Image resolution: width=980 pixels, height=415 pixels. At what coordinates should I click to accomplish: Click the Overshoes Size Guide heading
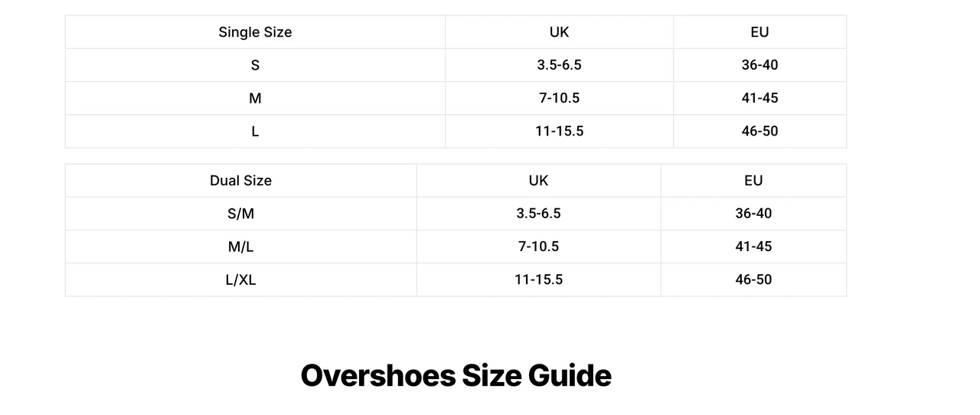456,376
